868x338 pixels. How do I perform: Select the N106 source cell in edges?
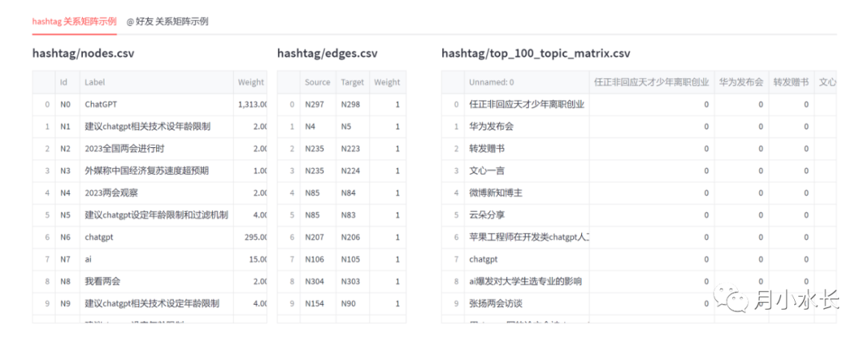pos(317,259)
